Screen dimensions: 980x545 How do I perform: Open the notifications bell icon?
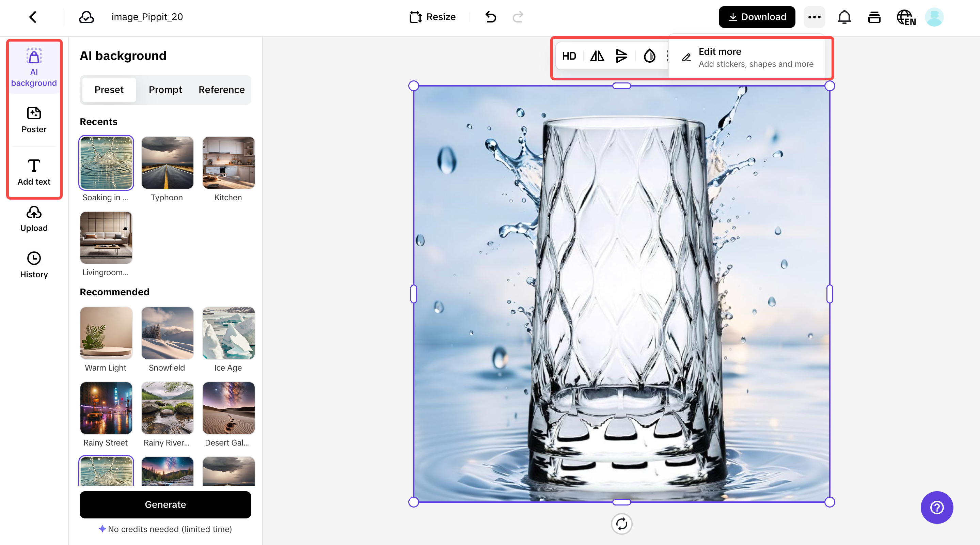tap(844, 17)
